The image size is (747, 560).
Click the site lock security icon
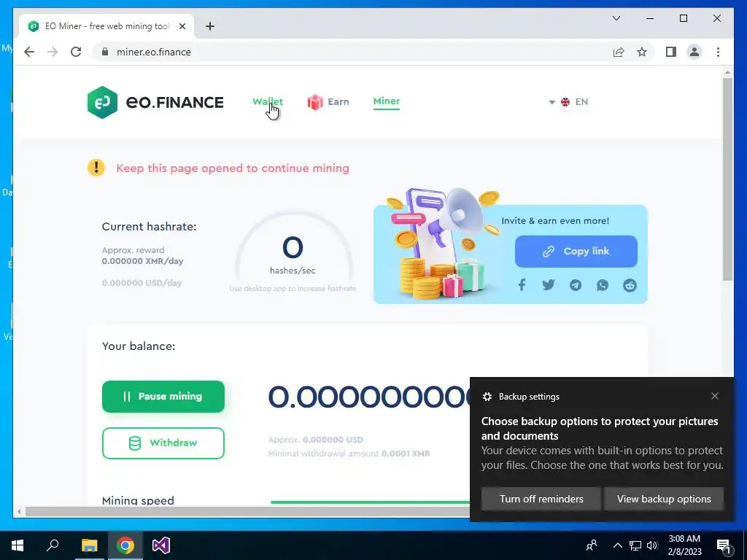click(x=105, y=52)
